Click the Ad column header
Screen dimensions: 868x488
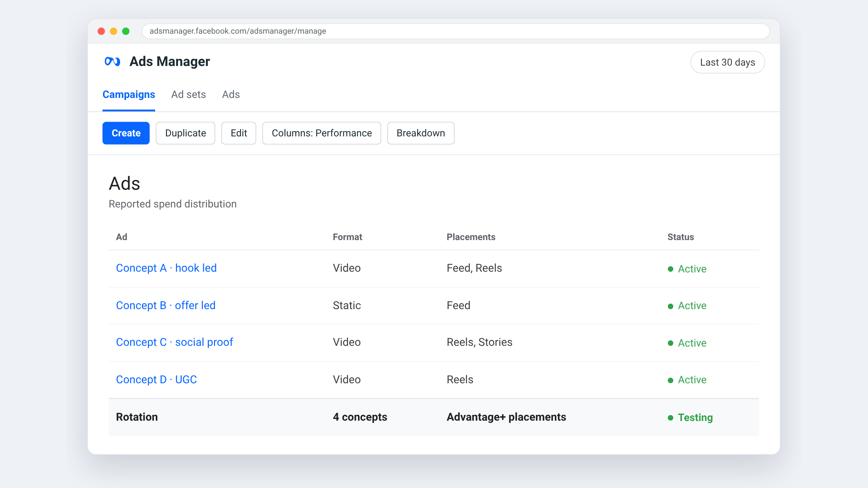click(x=121, y=237)
